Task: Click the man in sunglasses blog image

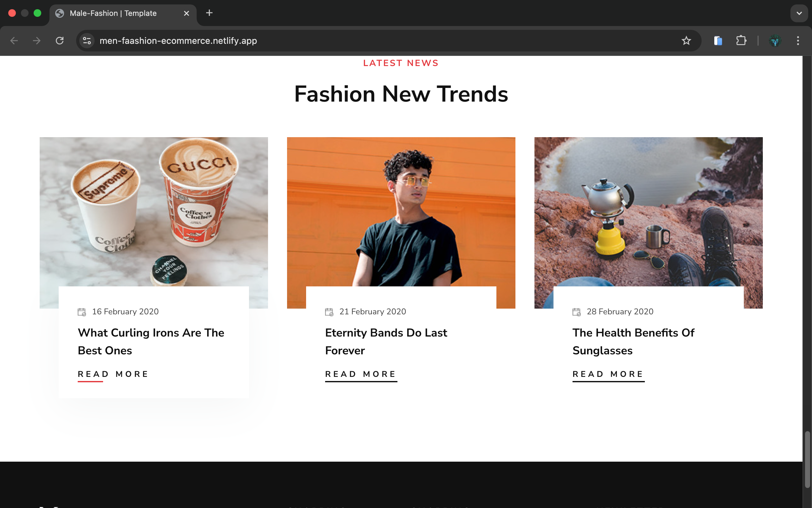Action: [x=401, y=212]
